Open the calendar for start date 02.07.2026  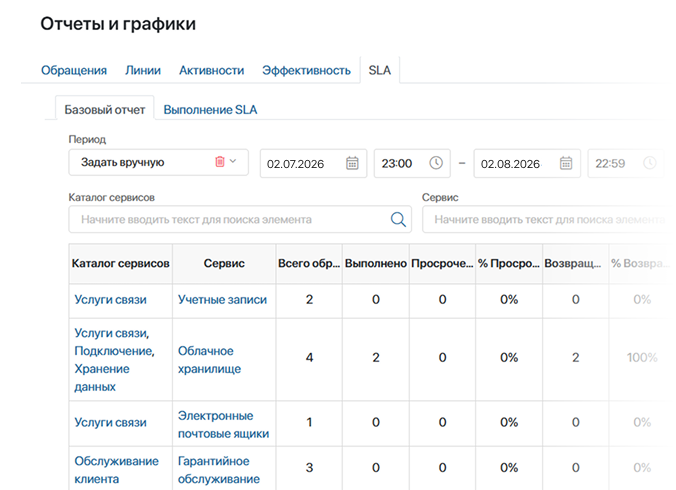coord(352,163)
